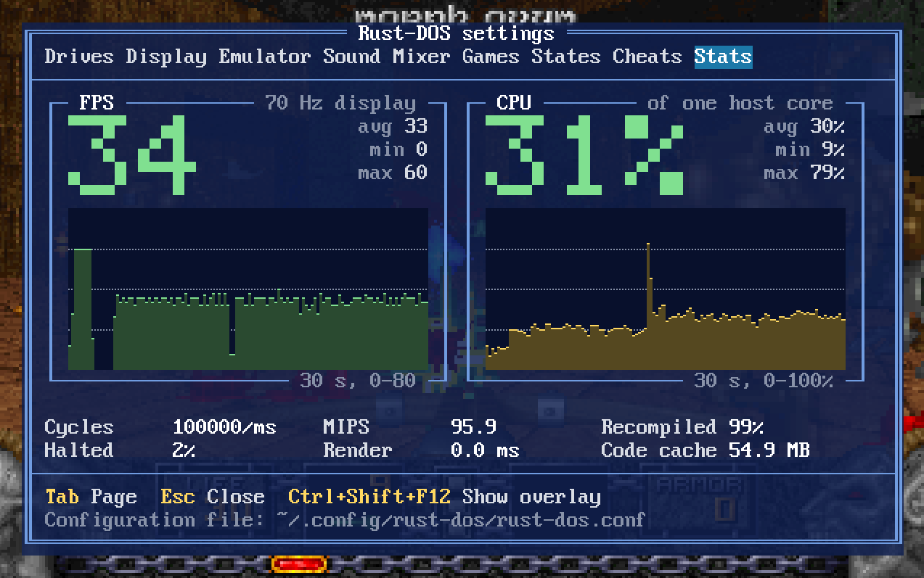This screenshot has width=924, height=578.
Task: Open the Games tab
Action: pyautogui.click(x=491, y=57)
